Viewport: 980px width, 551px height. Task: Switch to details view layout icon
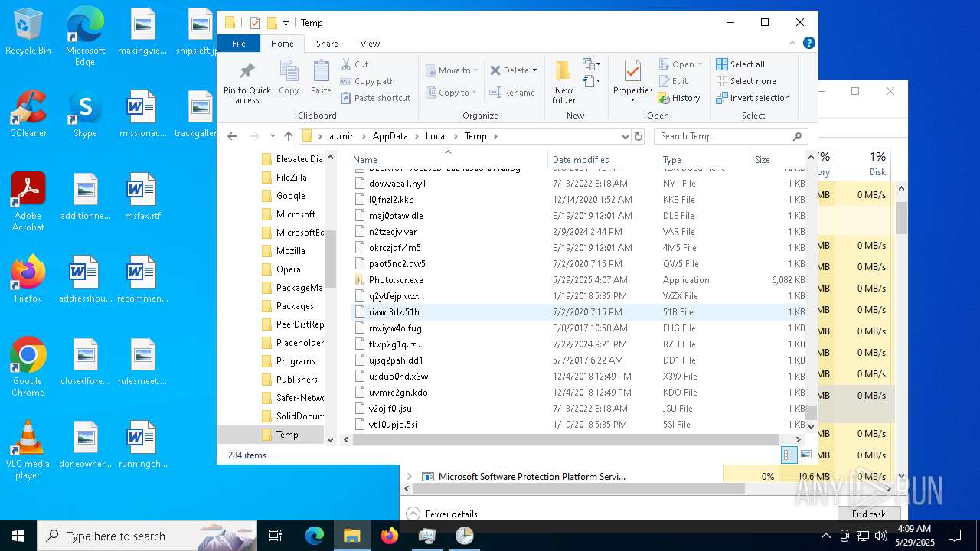[x=789, y=455]
